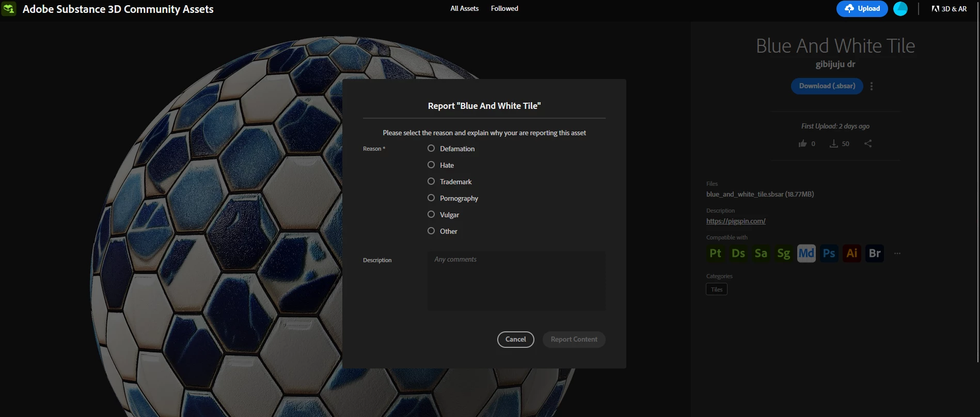Click the like thumbs-up icon

[802, 143]
